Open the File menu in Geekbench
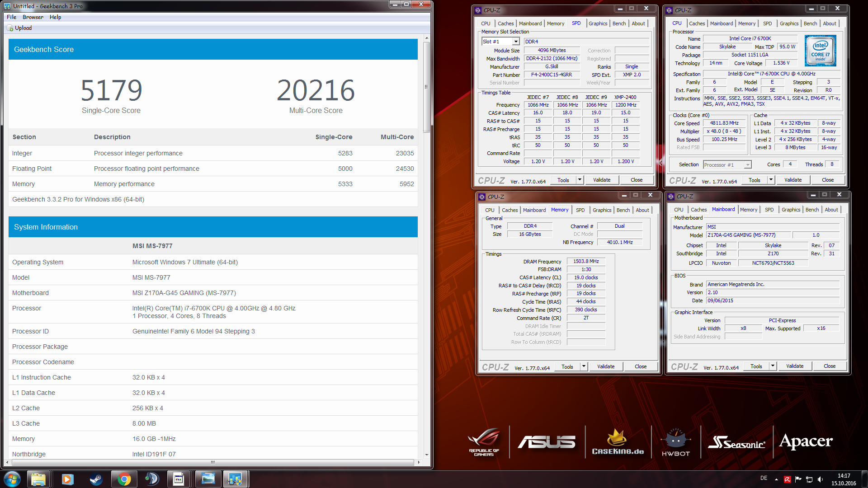Image resolution: width=868 pixels, height=488 pixels. coord(11,17)
